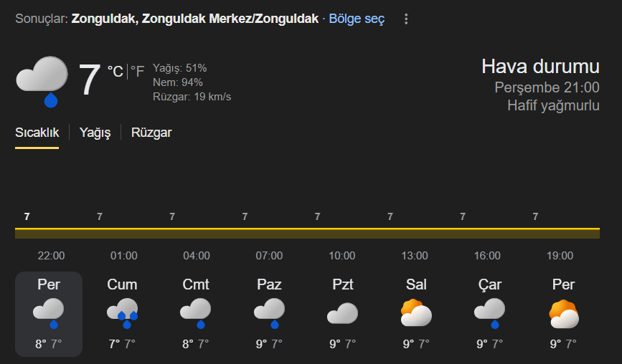The height and width of the screenshot is (364, 622).
Task: Open the three-dot more options menu
Action: click(406, 19)
